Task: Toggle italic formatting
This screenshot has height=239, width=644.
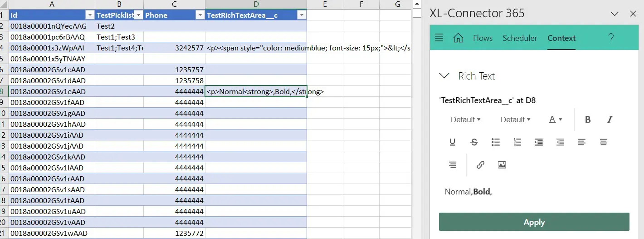Action: tap(610, 119)
